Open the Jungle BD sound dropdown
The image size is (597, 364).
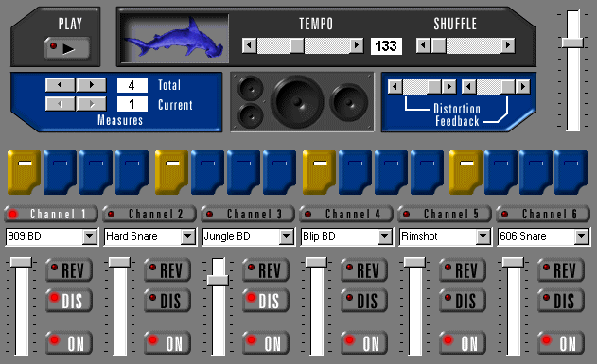(x=287, y=236)
